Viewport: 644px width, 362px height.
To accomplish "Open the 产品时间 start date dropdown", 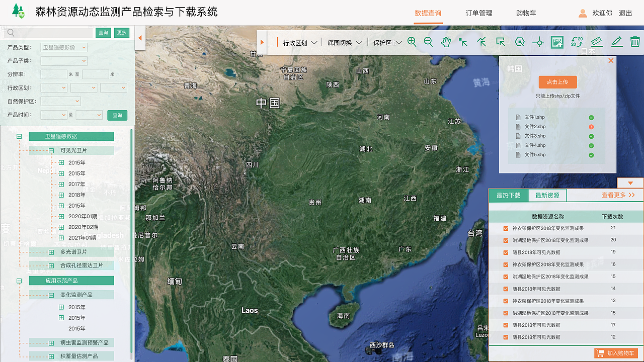I will pos(54,115).
